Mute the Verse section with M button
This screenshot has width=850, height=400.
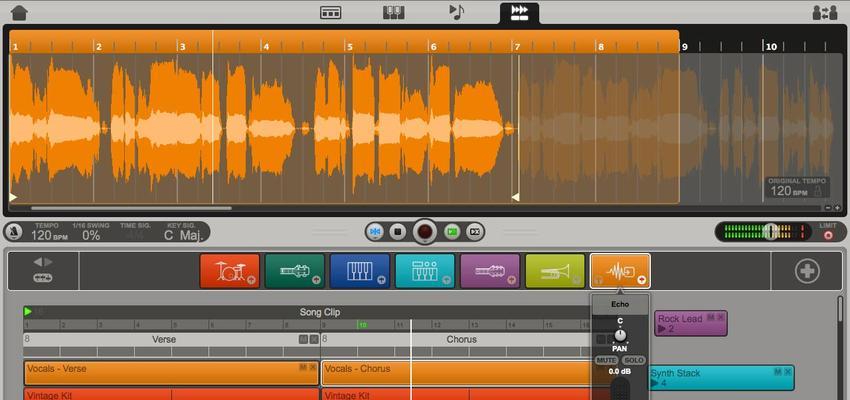point(304,339)
